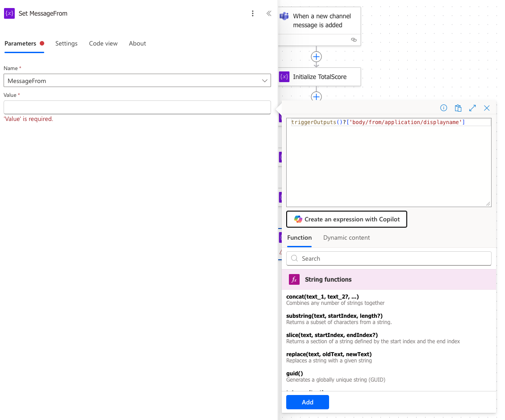Select the concat string function
Image resolution: width=505 pixels, height=420 pixels.
pyautogui.click(x=322, y=296)
